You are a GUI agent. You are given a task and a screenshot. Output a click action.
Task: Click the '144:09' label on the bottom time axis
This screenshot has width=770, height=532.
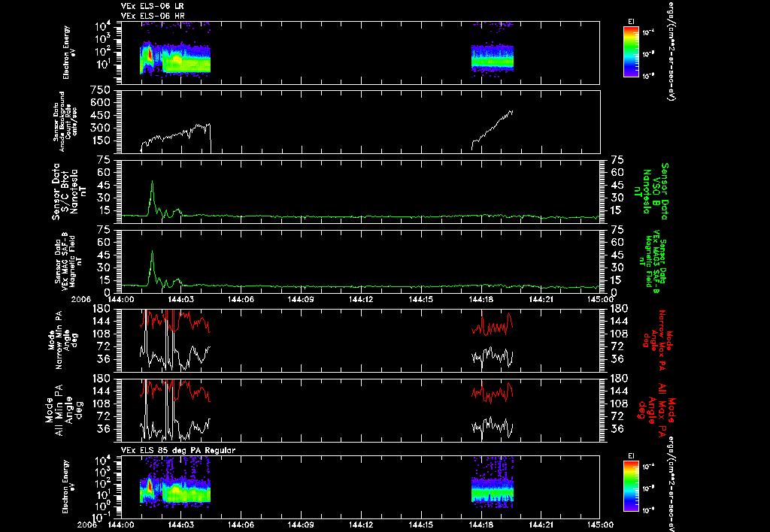(301, 524)
